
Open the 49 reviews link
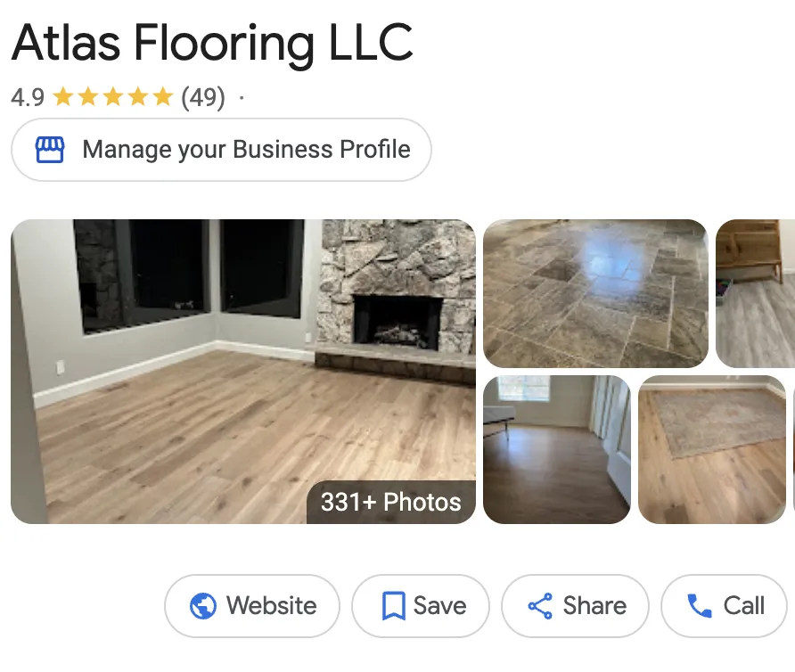(203, 97)
